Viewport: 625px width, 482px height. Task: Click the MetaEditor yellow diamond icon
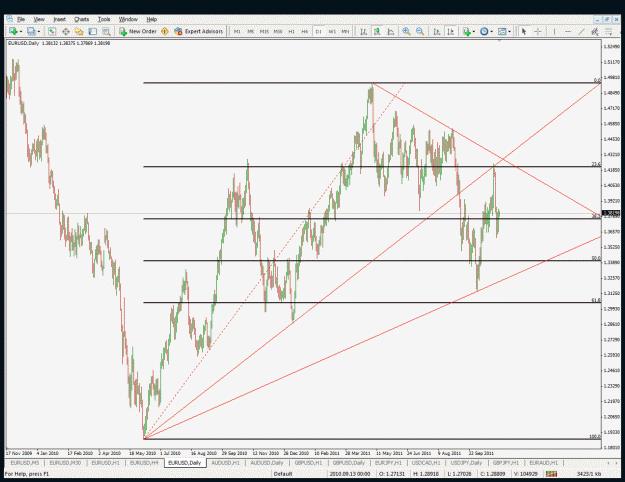(165, 31)
